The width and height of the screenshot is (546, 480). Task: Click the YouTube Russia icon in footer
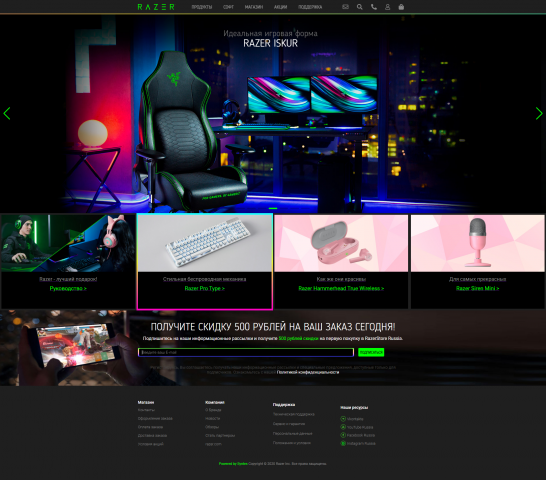tap(343, 427)
